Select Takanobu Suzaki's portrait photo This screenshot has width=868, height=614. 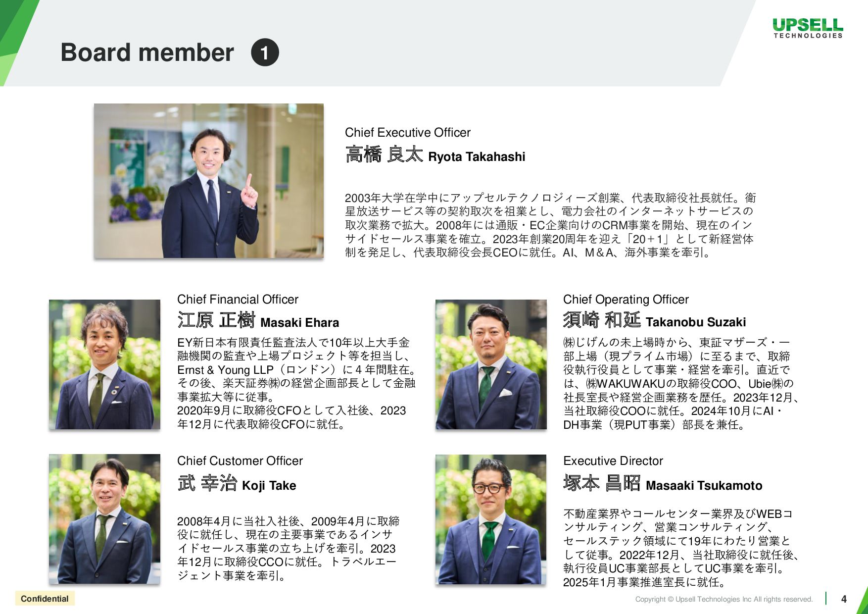pos(491,364)
